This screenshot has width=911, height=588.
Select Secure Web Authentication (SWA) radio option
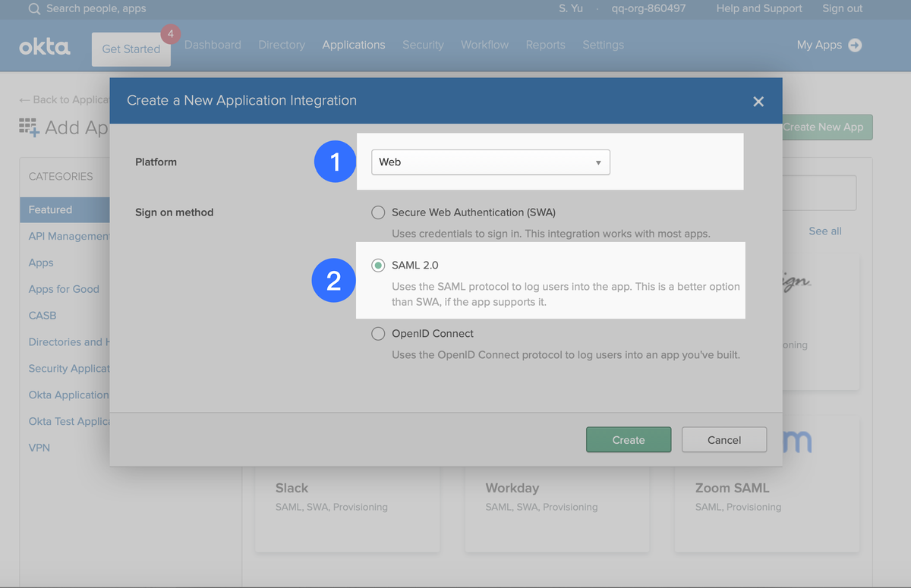(x=378, y=212)
